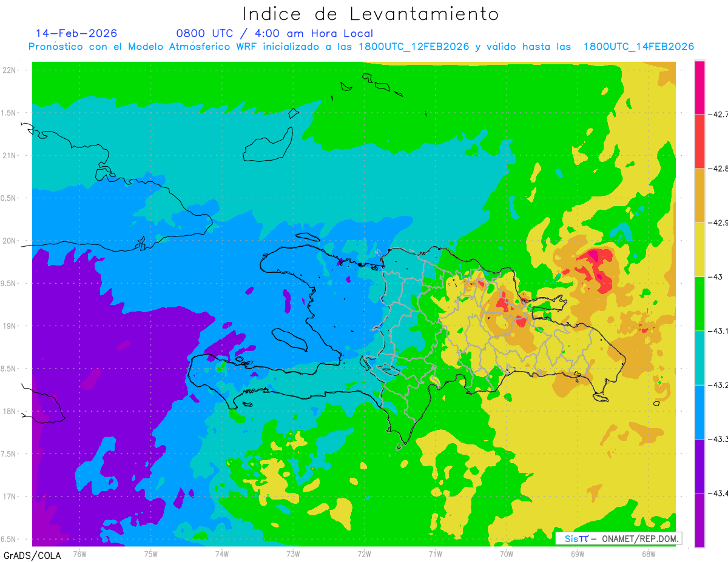The width and height of the screenshot is (728, 562).
Task: Pick the green legend swatch between -43 and -43.1
Action: tap(699, 303)
